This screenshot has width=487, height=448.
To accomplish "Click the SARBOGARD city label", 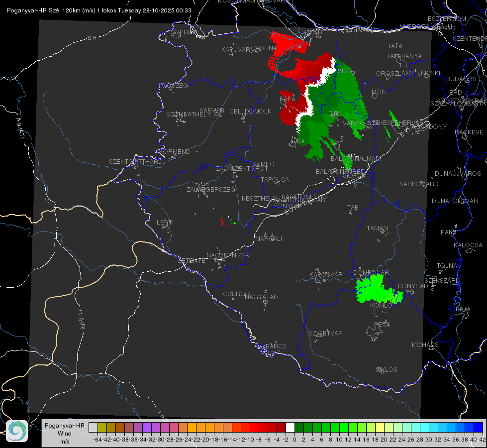I will (419, 184).
